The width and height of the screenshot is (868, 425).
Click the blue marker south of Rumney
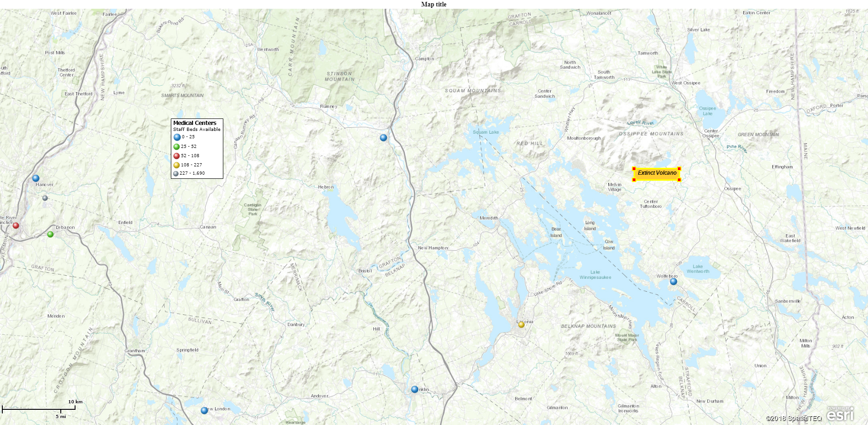(384, 137)
